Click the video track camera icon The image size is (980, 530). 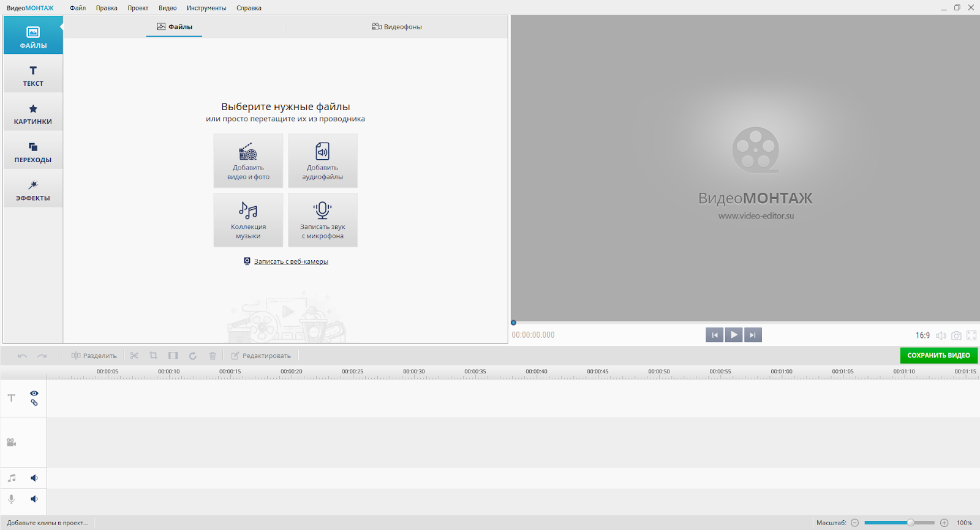point(11,442)
